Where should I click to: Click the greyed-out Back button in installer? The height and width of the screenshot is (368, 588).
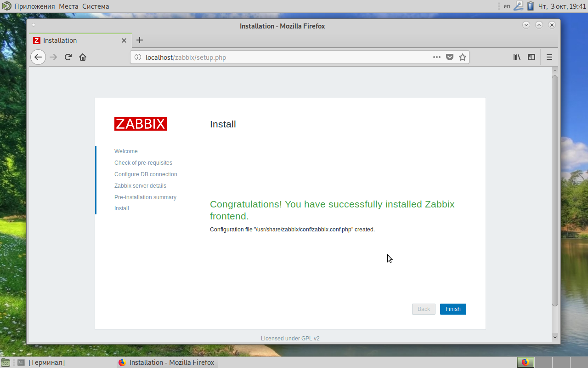pyautogui.click(x=424, y=309)
